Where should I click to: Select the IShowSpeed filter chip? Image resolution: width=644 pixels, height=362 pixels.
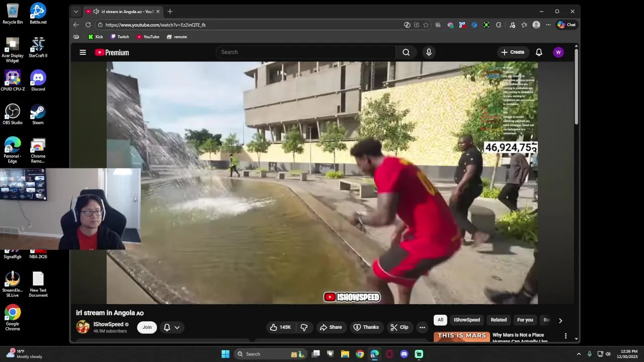point(467,320)
